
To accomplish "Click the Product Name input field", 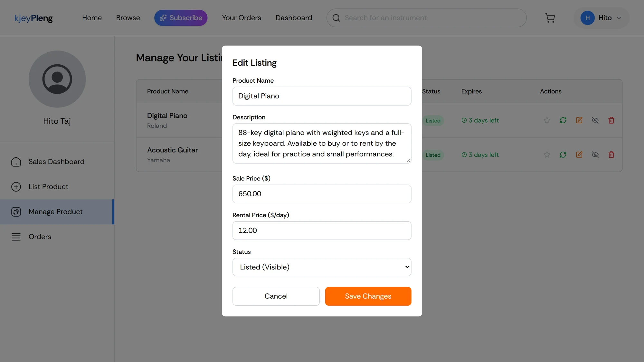I will pyautogui.click(x=322, y=96).
